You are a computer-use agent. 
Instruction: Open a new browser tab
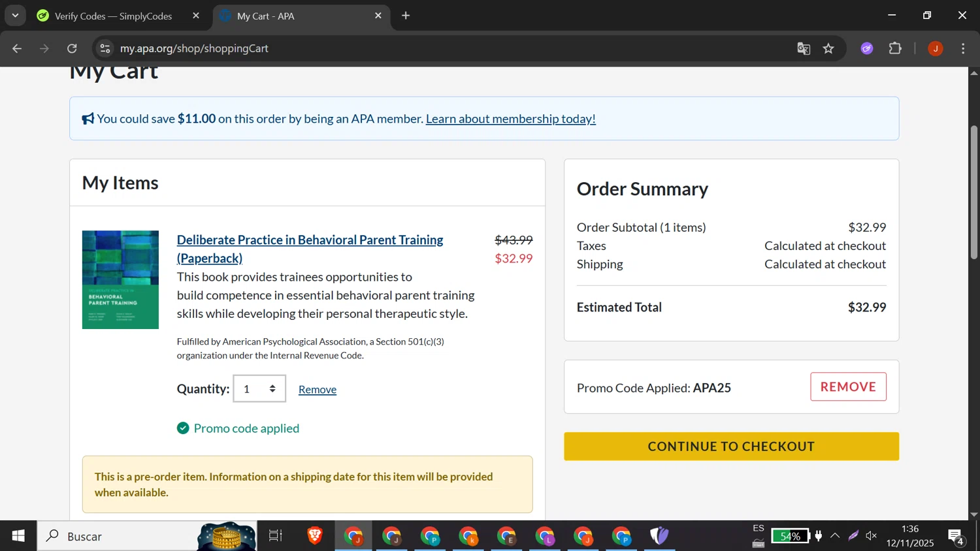[406, 16]
